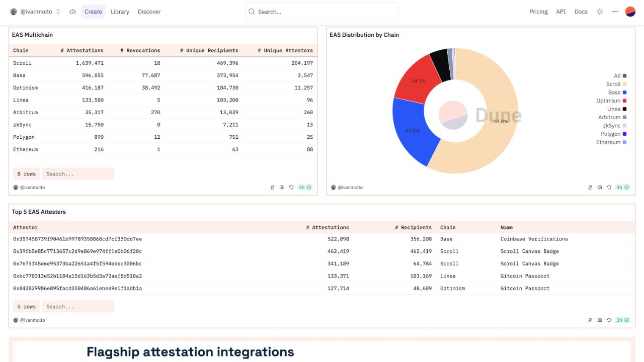The height and width of the screenshot is (362, 644).
Task: Open the Pricing page
Action: click(538, 12)
